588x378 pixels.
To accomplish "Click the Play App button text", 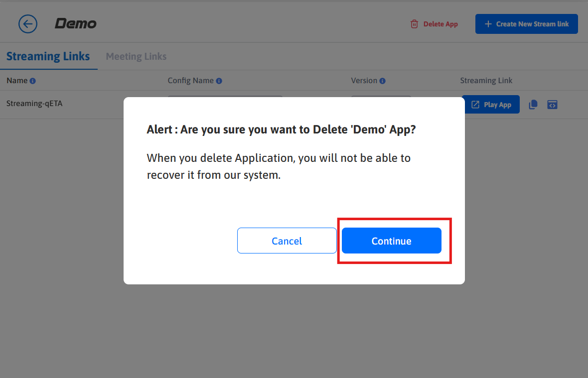I will tap(497, 105).
